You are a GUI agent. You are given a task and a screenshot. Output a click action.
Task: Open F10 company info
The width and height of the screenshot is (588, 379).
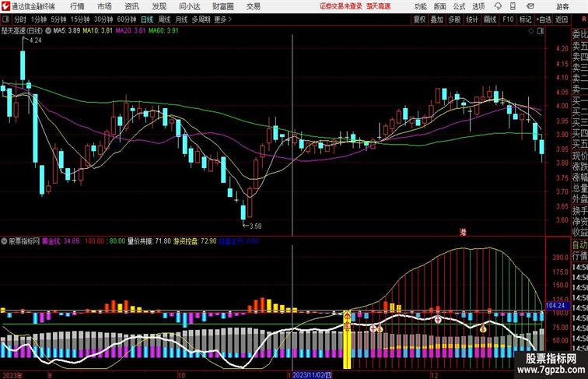(508, 19)
